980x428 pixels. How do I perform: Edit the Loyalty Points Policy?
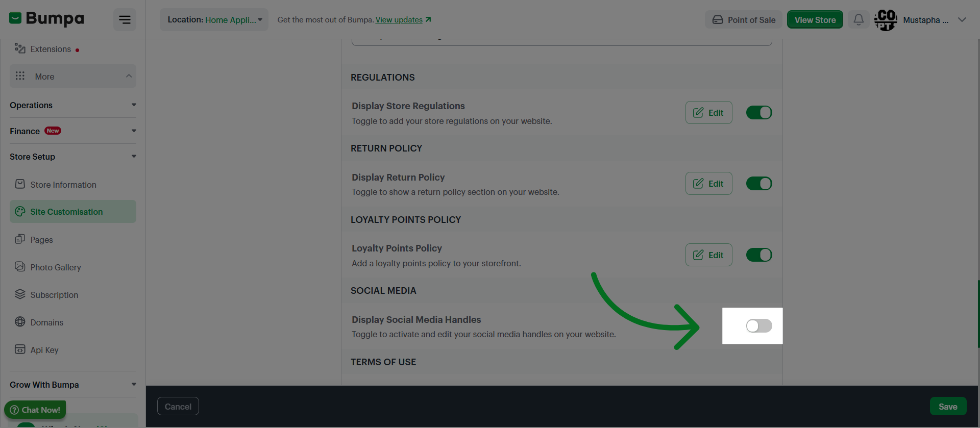point(708,255)
